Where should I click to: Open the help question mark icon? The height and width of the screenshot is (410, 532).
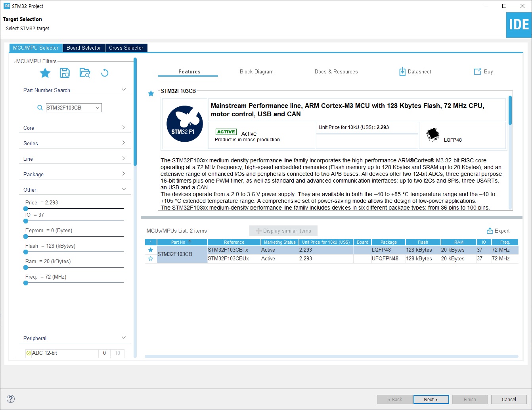click(x=11, y=399)
